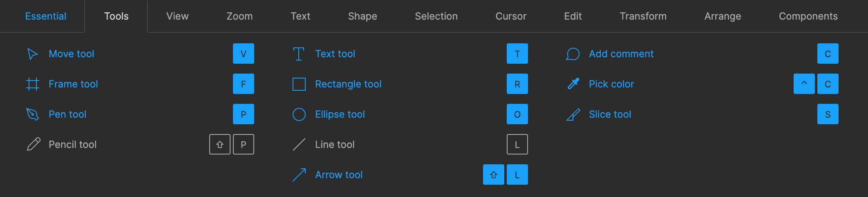This screenshot has height=197, width=868.
Task: Click the Slice tool knife icon
Action: [573, 114]
